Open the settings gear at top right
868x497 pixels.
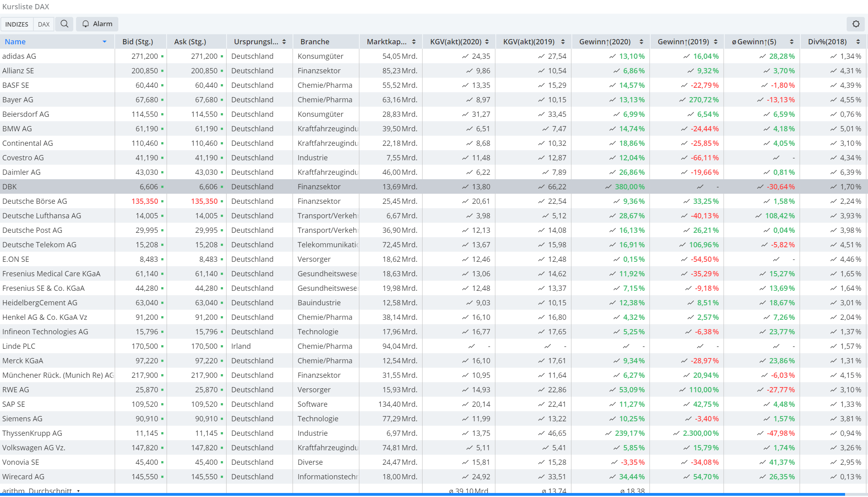856,24
